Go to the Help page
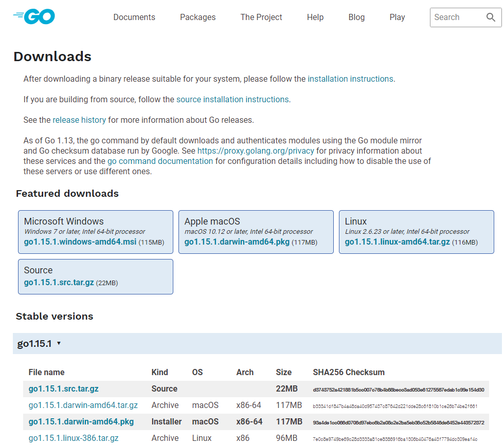The height and width of the screenshot is (445, 504). tap(315, 17)
